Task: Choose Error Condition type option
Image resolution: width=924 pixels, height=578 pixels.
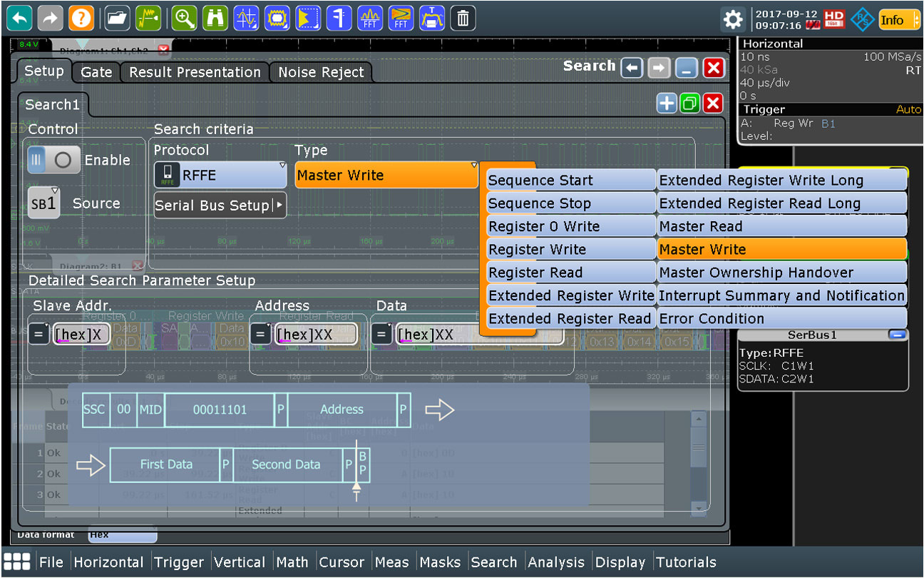Action: coord(782,318)
